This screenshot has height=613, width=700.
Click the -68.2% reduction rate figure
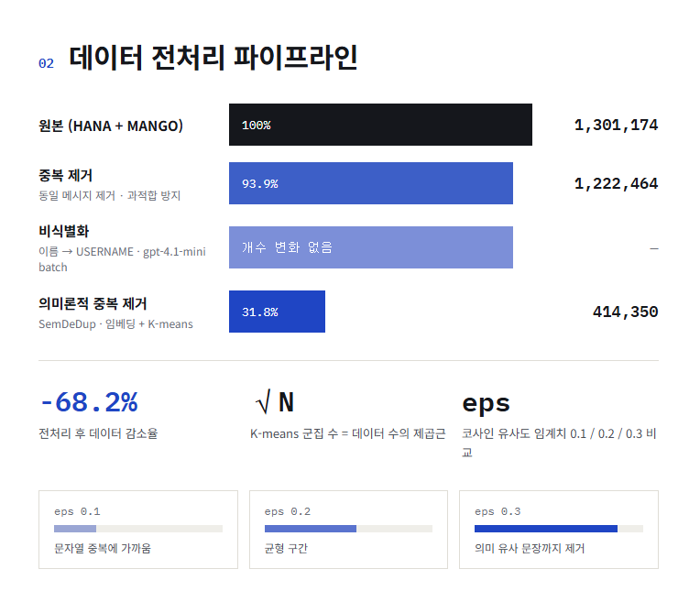(x=89, y=402)
